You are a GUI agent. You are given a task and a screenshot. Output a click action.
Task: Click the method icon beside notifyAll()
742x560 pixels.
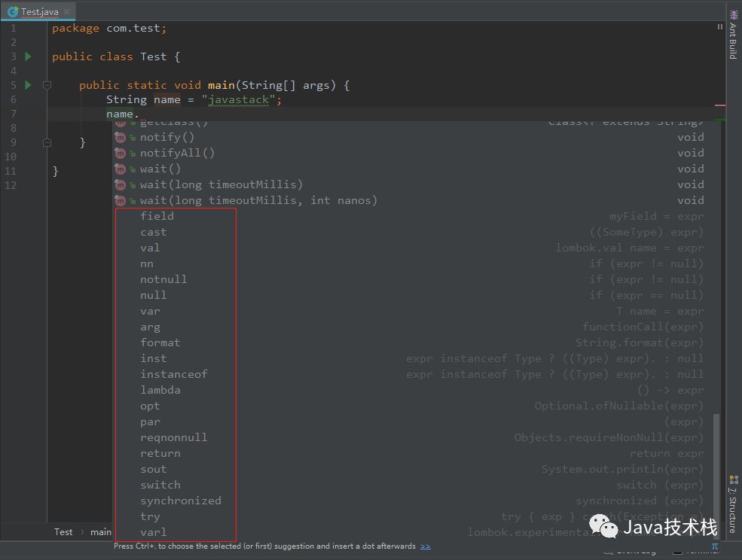(120, 153)
